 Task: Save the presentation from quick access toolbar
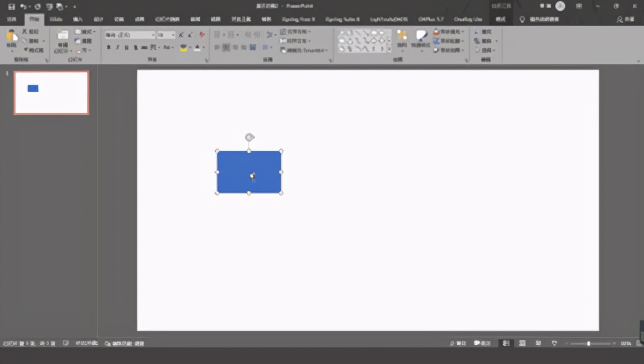(12, 6)
